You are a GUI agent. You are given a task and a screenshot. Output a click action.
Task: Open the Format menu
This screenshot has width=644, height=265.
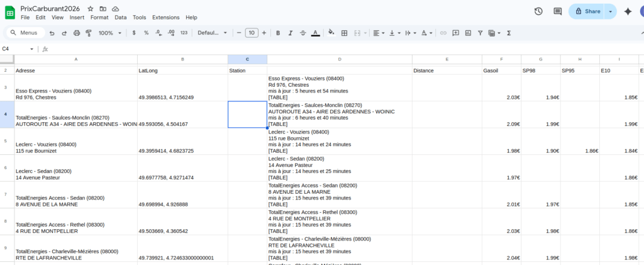coord(99,17)
